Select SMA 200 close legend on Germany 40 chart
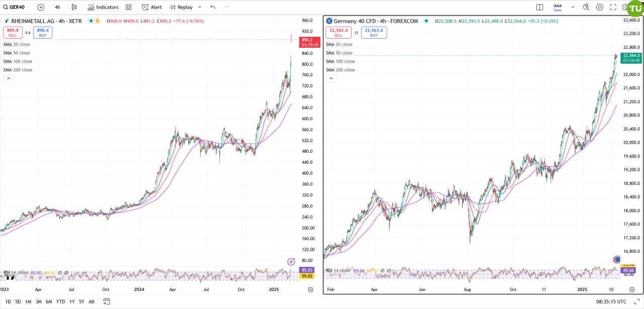This screenshot has height=309, width=644. (340, 70)
